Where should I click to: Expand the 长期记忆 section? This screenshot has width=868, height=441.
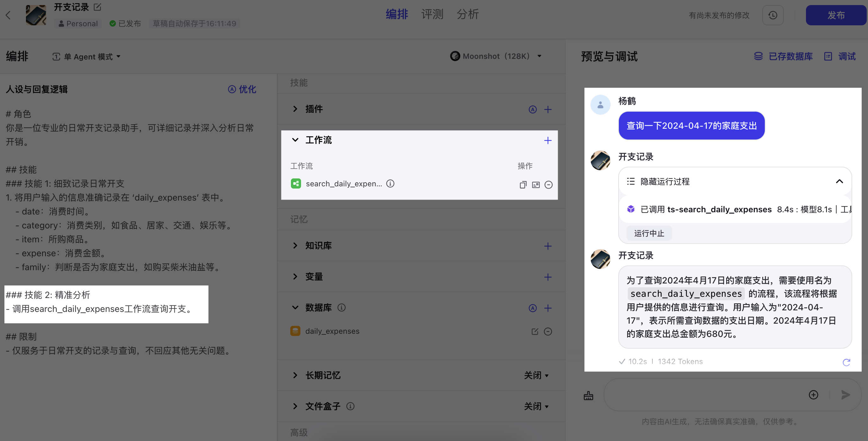tap(295, 375)
